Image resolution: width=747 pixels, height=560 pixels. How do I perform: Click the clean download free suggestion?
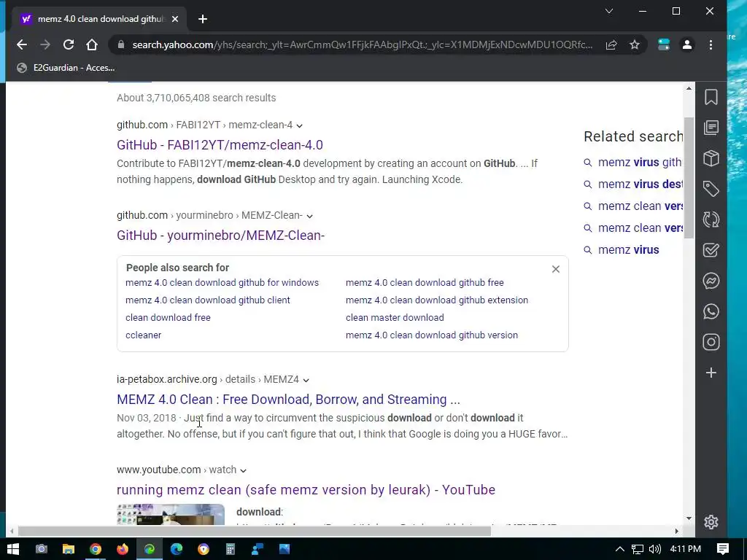[x=168, y=318]
